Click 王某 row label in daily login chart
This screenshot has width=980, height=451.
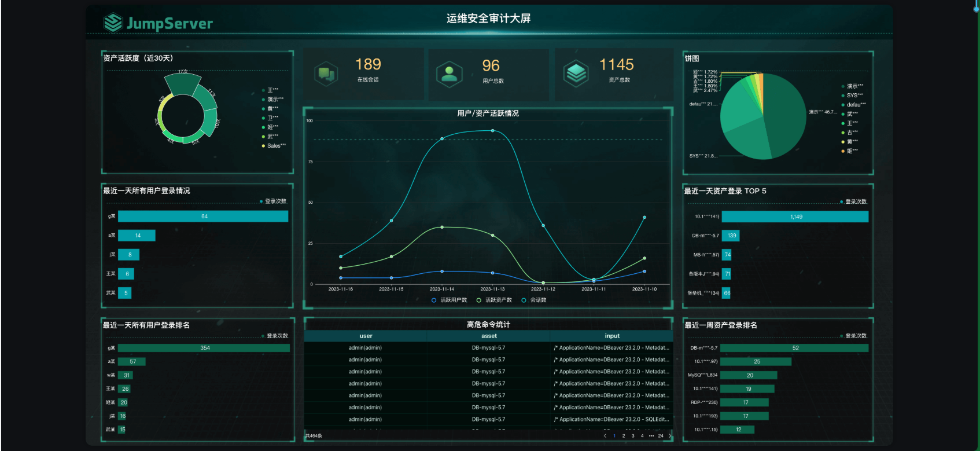click(111, 274)
